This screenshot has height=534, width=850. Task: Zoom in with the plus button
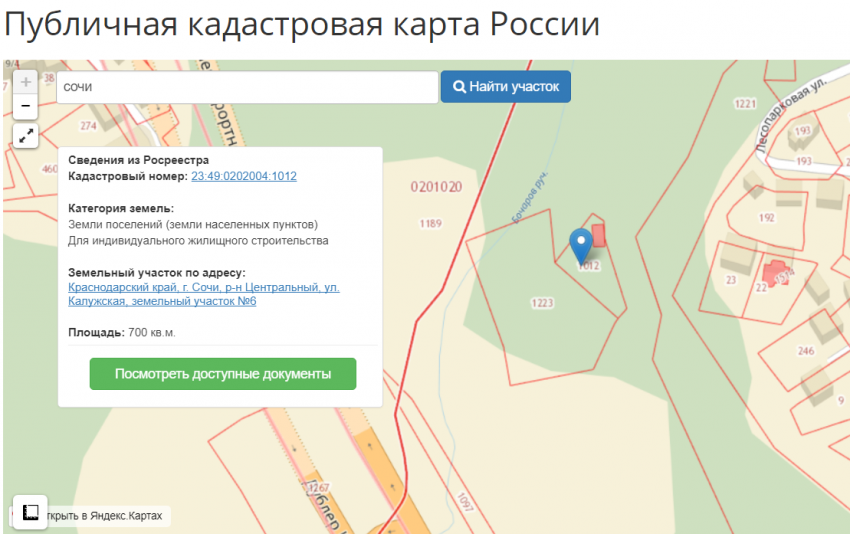tap(26, 82)
